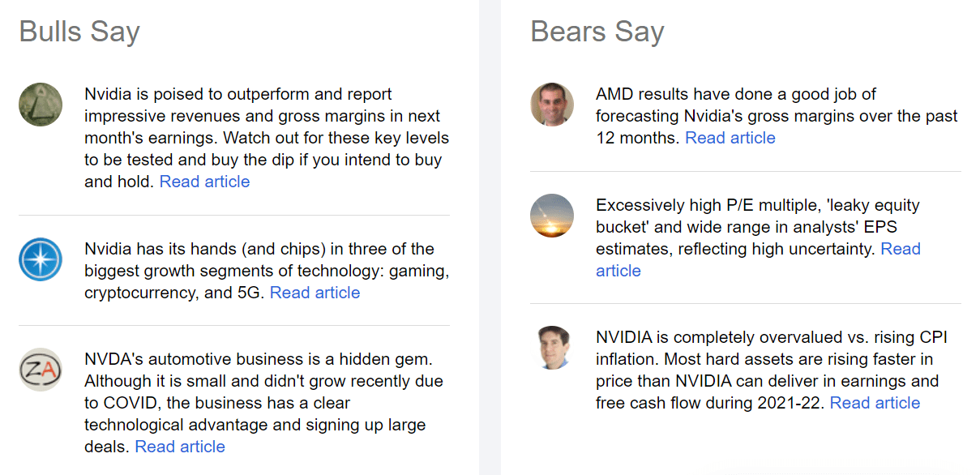
Task: Select the blue compass star author avatar
Action: point(41,259)
